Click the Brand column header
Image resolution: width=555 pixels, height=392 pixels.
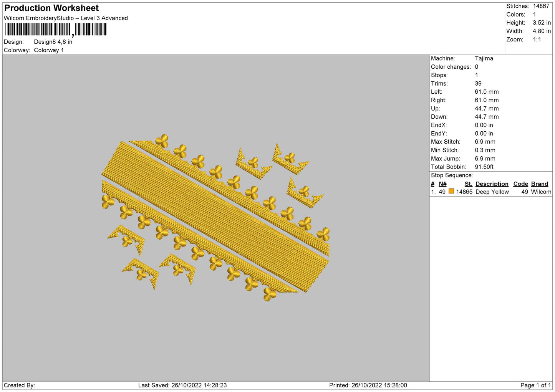point(539,184)
